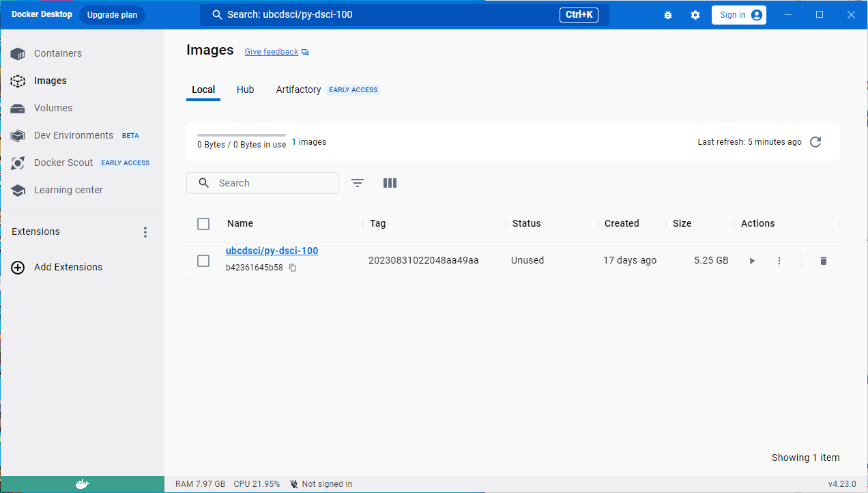Open Containers label in the sidebar
Viewport: 868px width, 493px height.
[58, 53]
